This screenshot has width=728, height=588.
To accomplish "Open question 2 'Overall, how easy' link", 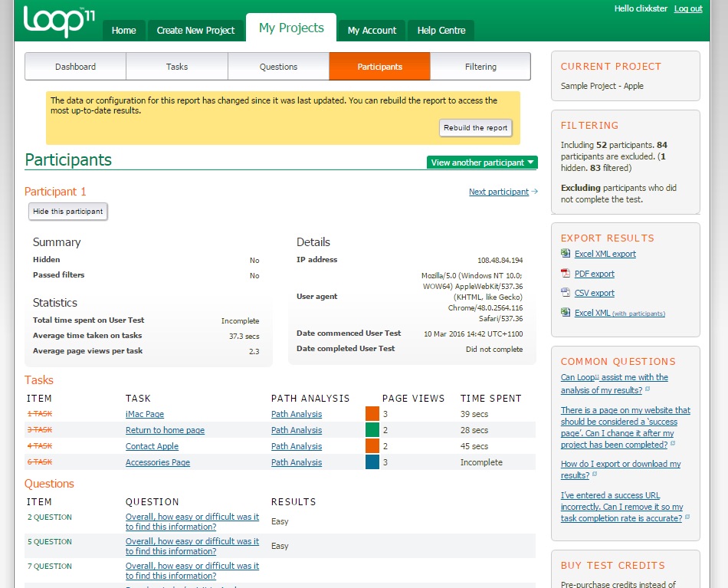I will point(192,521).
